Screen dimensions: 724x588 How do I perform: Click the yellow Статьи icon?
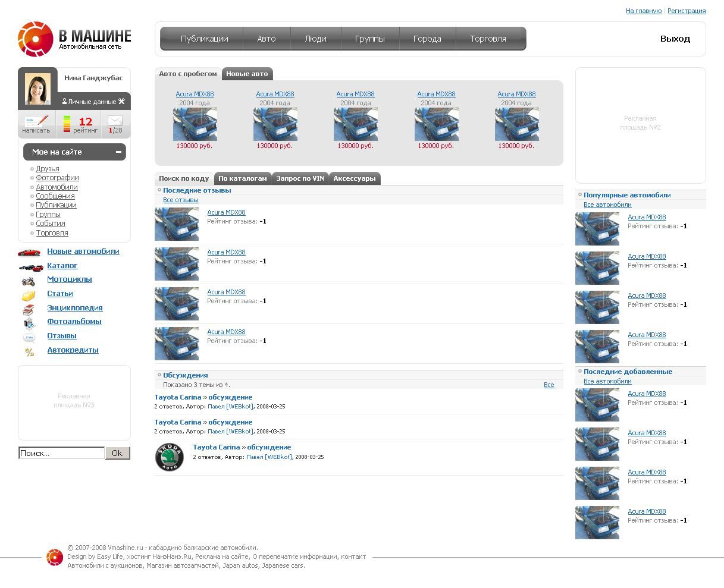point(29,295)
